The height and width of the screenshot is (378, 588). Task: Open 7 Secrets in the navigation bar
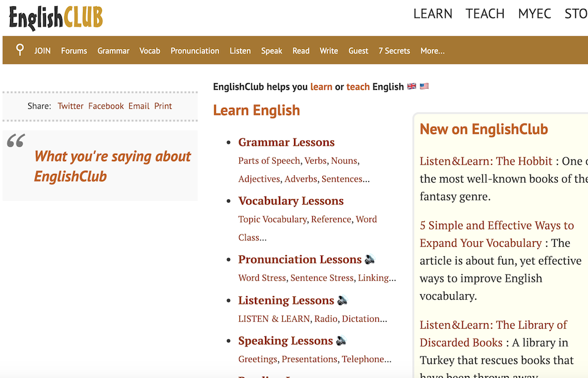[x=394, y=50]
